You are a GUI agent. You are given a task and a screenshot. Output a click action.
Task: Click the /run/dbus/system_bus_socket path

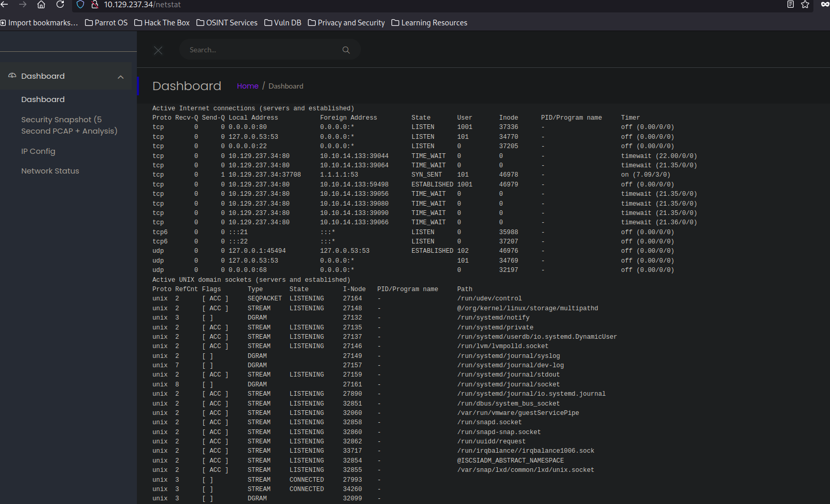click(509, 404)
